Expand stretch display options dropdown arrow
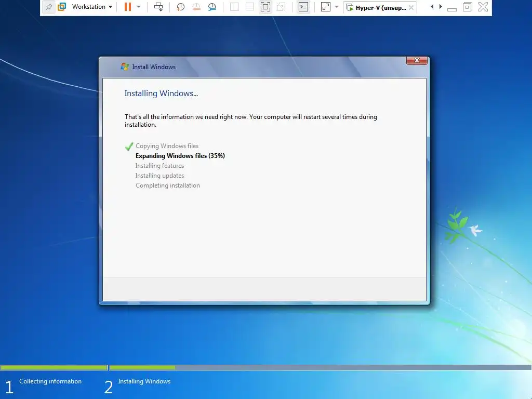The image size is (532, 399). tap(337, 7)
